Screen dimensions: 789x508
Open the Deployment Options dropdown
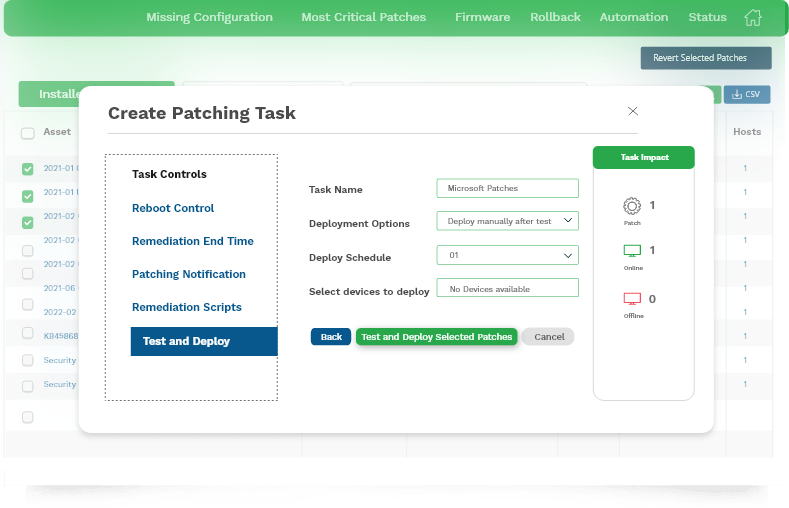click(x=508, y=221)
